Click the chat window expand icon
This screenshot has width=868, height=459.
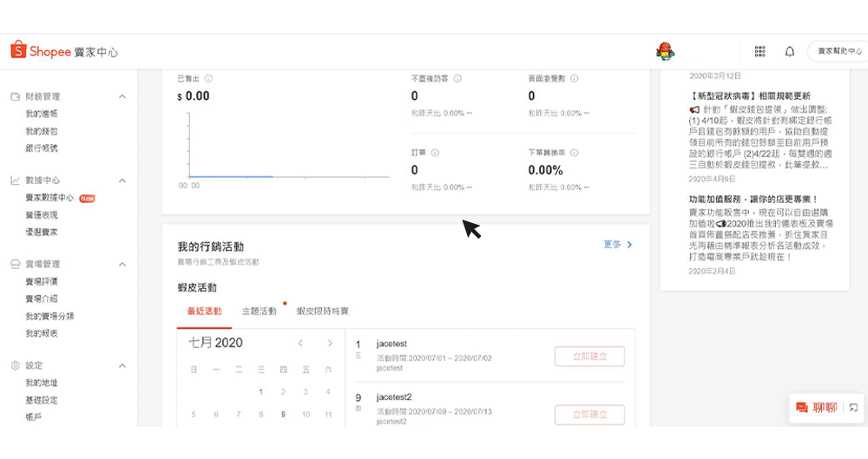coord(853,408)
